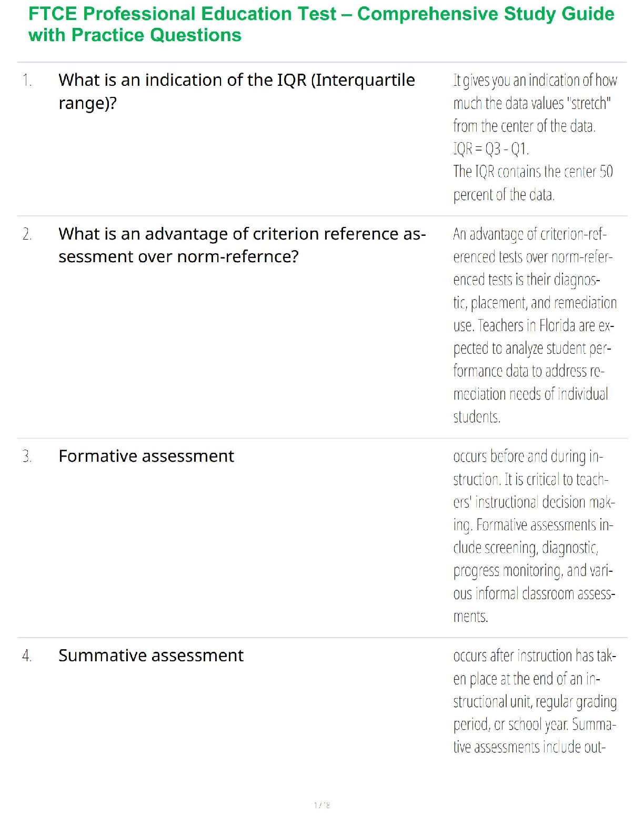Click the IQR interquartile range question text
644x834 pixels.
click(236, 91)
